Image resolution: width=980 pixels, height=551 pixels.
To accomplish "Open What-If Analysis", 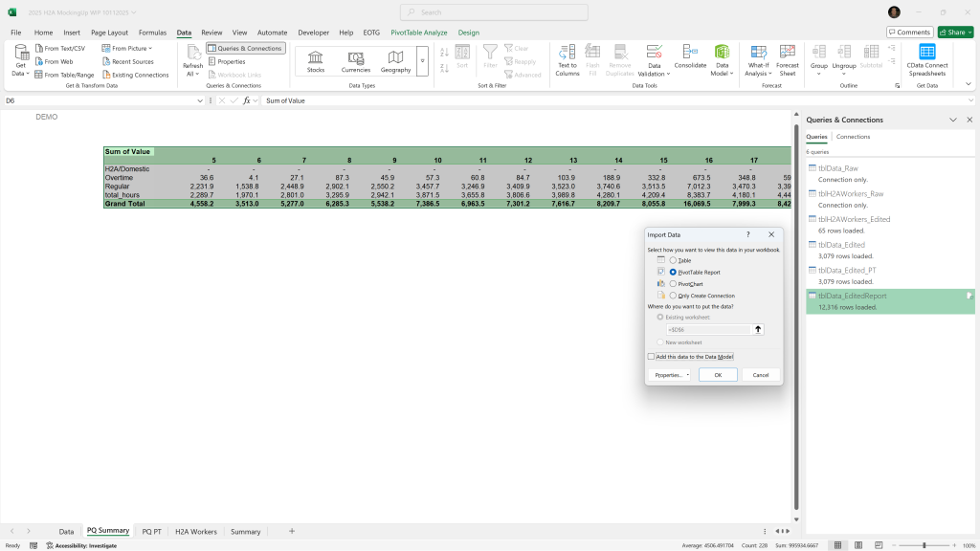I will coord(758,60).
